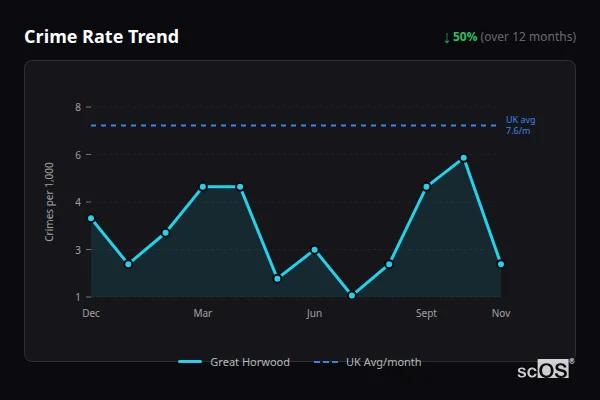Toggle UK Avg/month legend entry
600x400 pixels.
367,362
